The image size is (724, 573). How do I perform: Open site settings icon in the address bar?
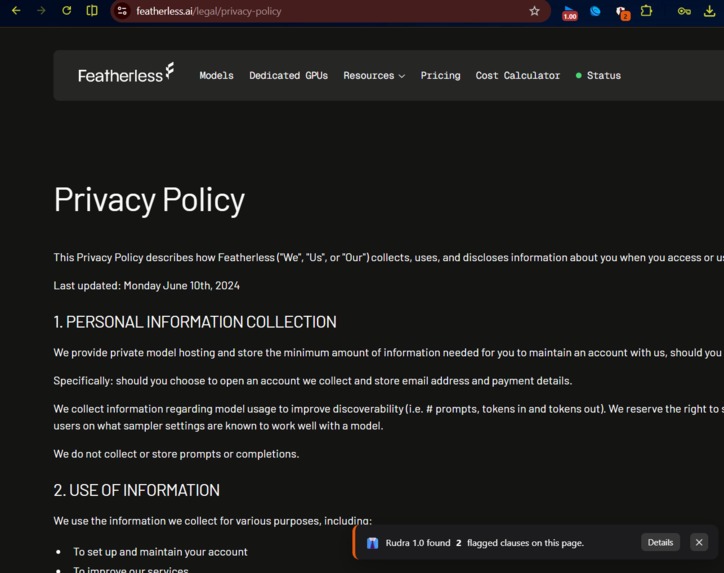pos(122,11)
